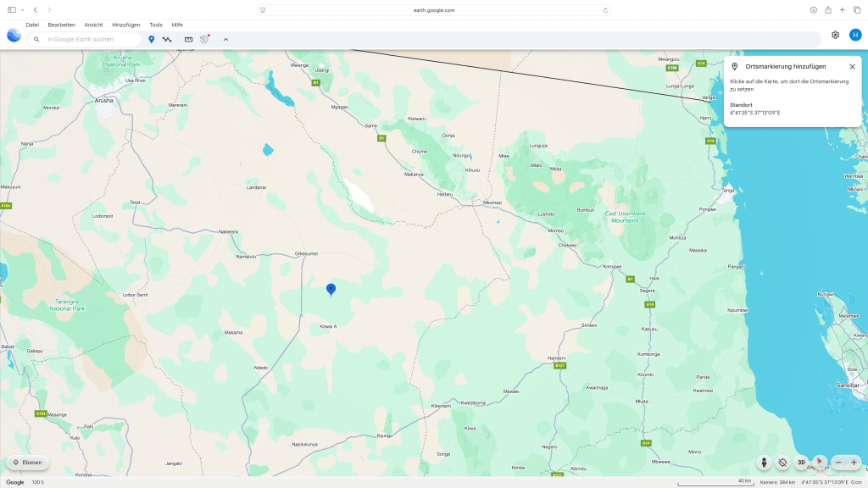868x488 pixels.
Task: Open the Datei menu
Action: [32, 25]
